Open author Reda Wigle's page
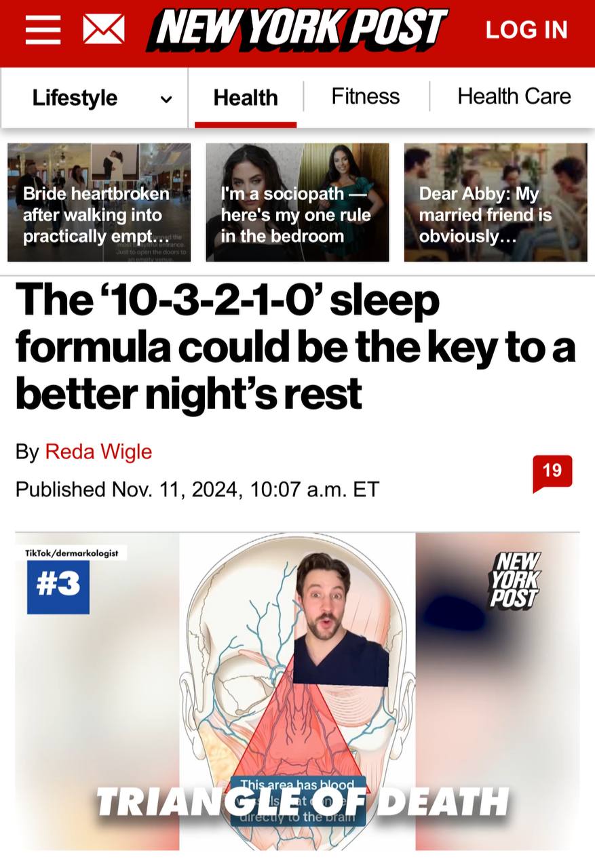The width and height of the screenshot is (595, 868). [x=98, y=452]
